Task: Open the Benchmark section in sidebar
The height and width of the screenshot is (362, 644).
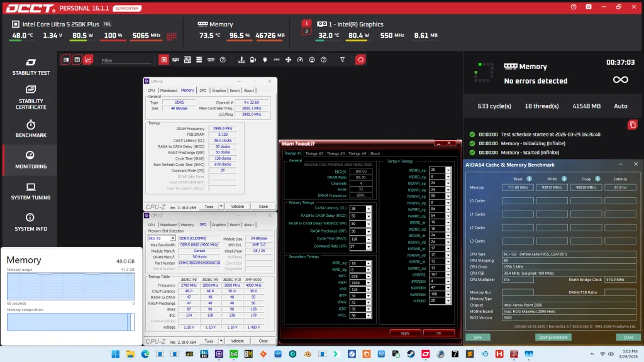Action: [31, 129]
